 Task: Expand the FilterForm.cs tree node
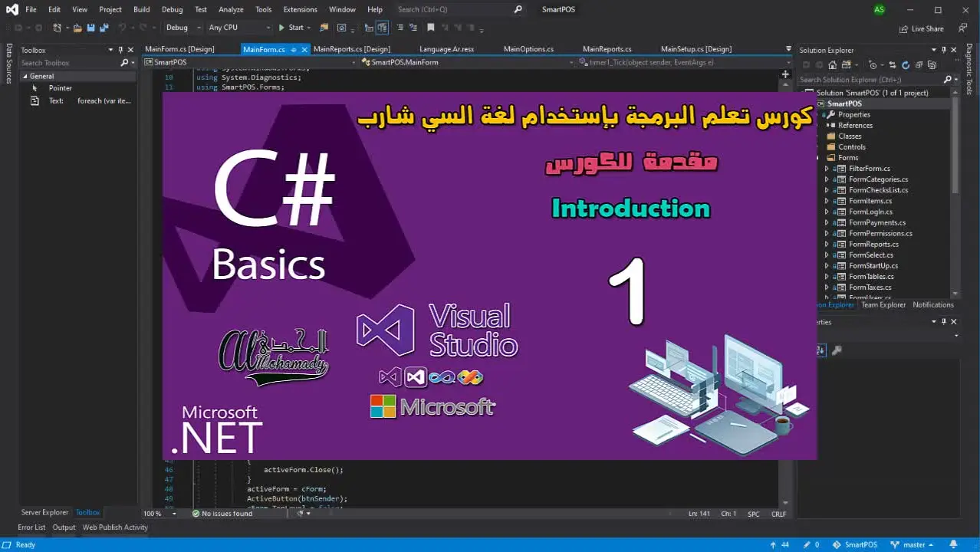pyautogui.click(x=827, y=169)
